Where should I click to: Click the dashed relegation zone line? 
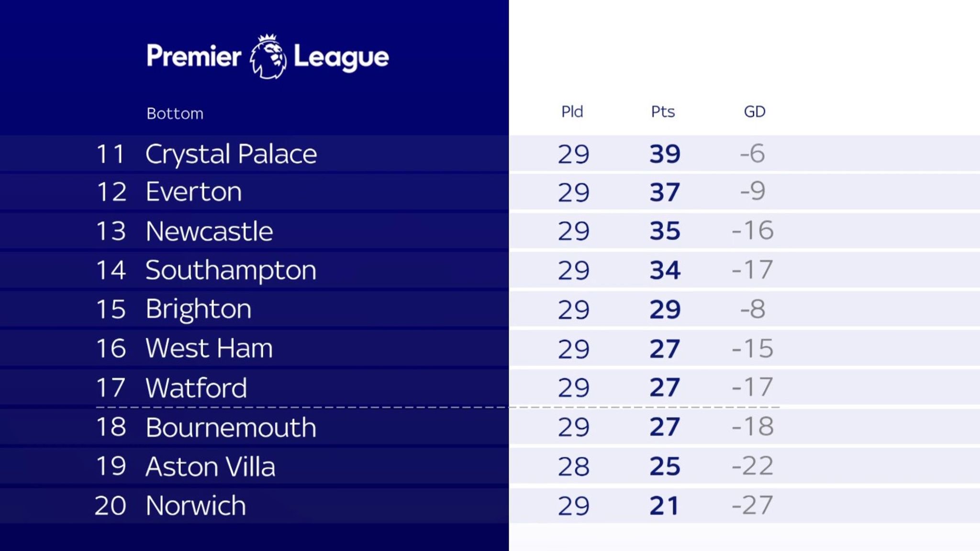tap(438, 408)
